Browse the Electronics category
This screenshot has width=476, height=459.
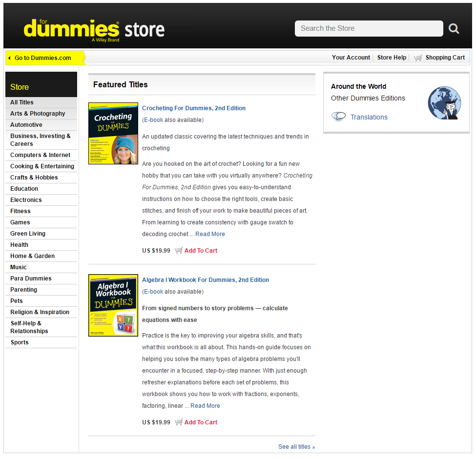[x=41, y=200]
